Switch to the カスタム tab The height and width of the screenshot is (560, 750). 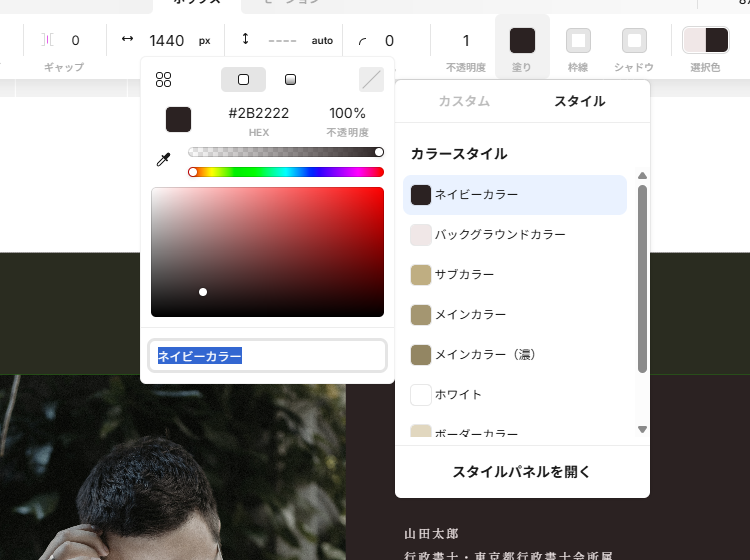[x=464, y=101]
